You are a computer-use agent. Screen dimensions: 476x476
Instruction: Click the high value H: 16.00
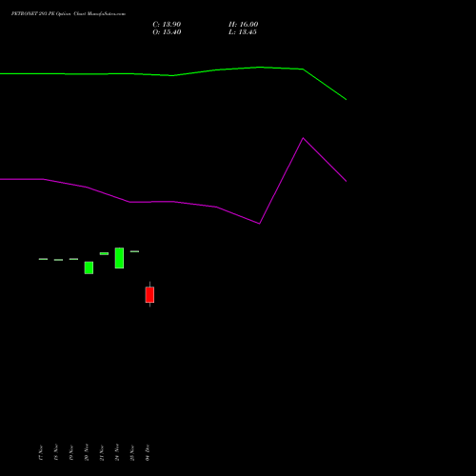243,25
